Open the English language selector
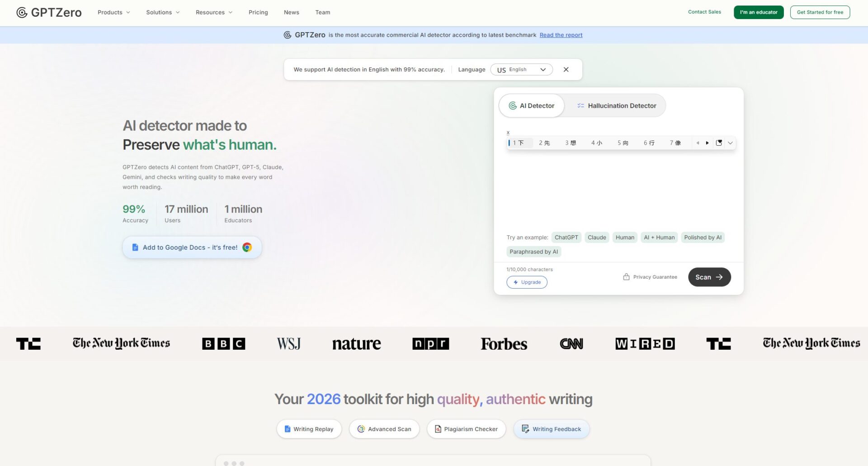Screen dimensions: 868x466 point(522,70)
